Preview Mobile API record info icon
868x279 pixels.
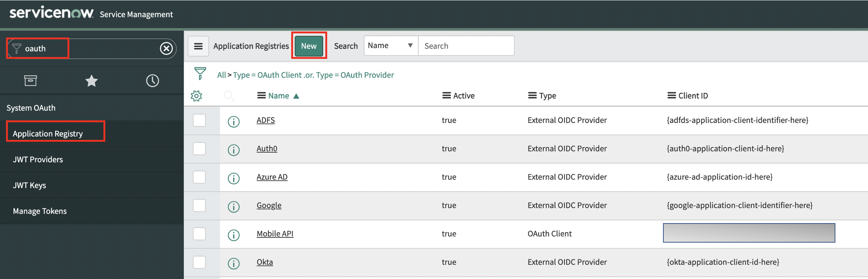tap(233, 235)
